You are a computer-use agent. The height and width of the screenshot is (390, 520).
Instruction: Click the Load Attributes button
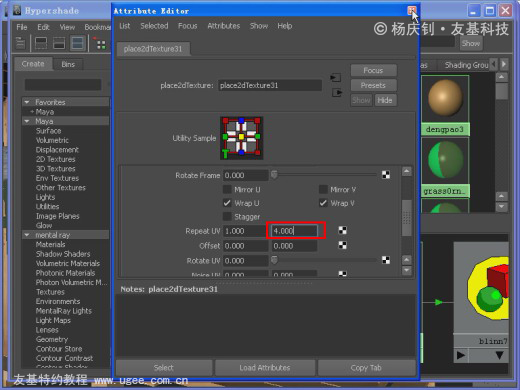(265, 368)
